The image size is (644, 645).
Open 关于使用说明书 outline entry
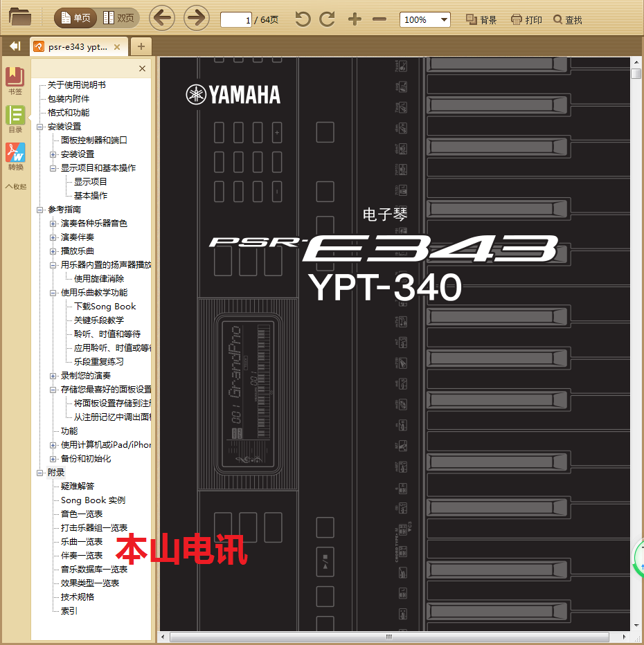pyautogui.click(x=77, y=84)
